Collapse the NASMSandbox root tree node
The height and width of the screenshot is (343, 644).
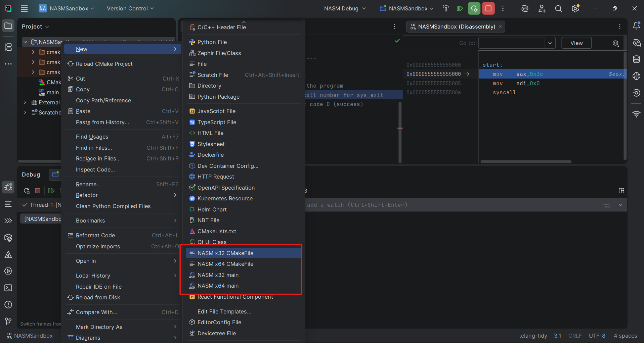[x=25, y=42]
